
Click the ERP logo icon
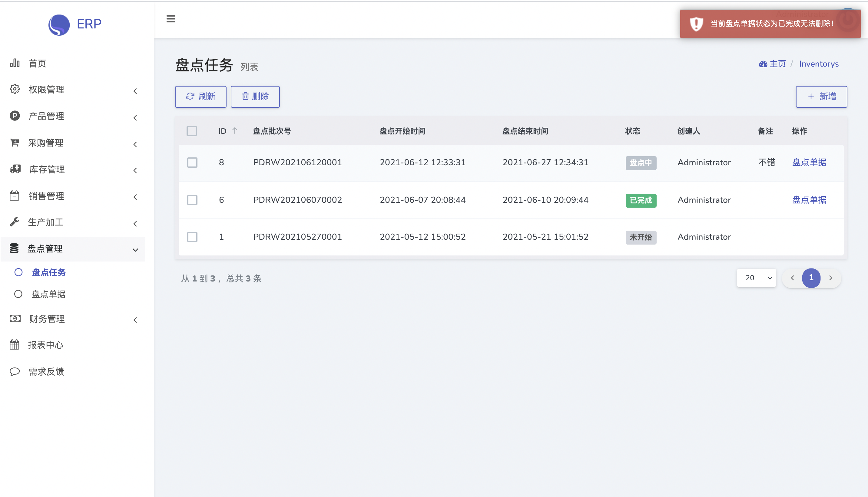pos(59,25)
